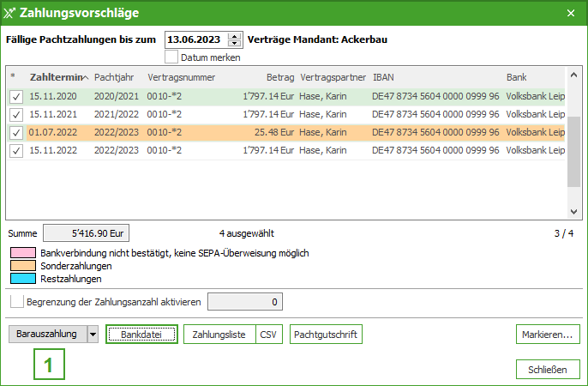The image size is (588, 386).
Task: Click the IBAN column header
Action: pyautogui.click(x=383, y=76)
